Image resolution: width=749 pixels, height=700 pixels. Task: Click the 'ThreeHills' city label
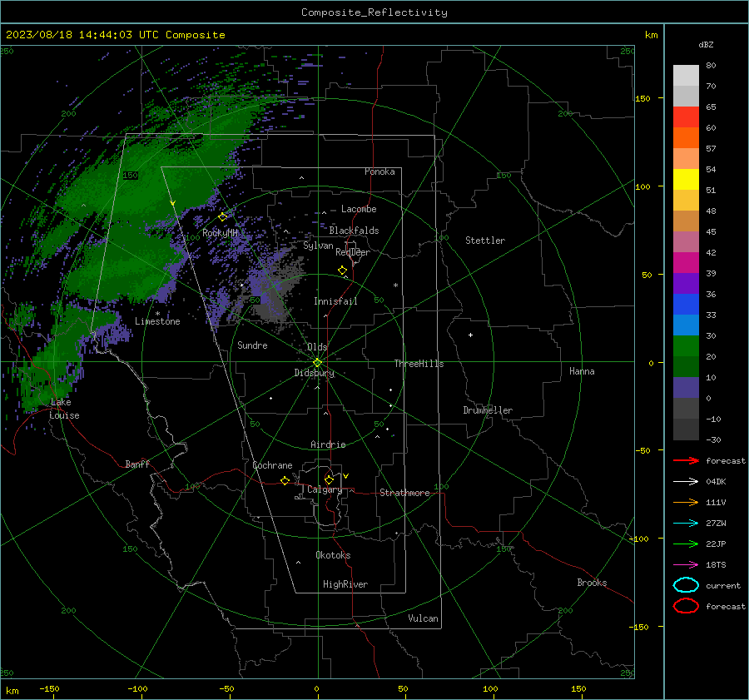[x=419, y=364]
